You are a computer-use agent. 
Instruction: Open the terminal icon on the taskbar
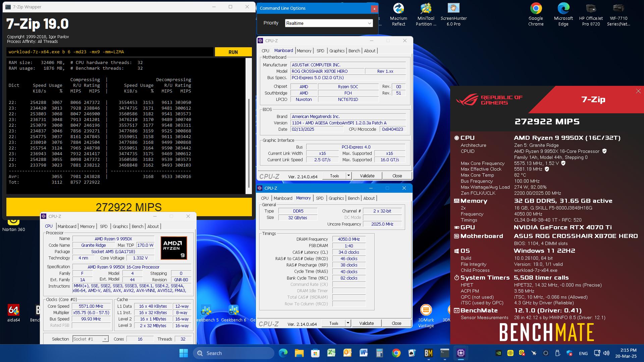pyautogui.click(x=444, y=353)
